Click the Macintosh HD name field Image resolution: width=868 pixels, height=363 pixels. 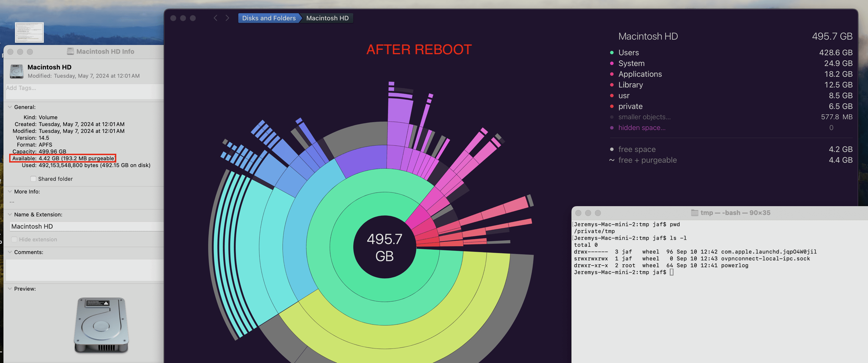pyautogui.click(x=87, y=226)
